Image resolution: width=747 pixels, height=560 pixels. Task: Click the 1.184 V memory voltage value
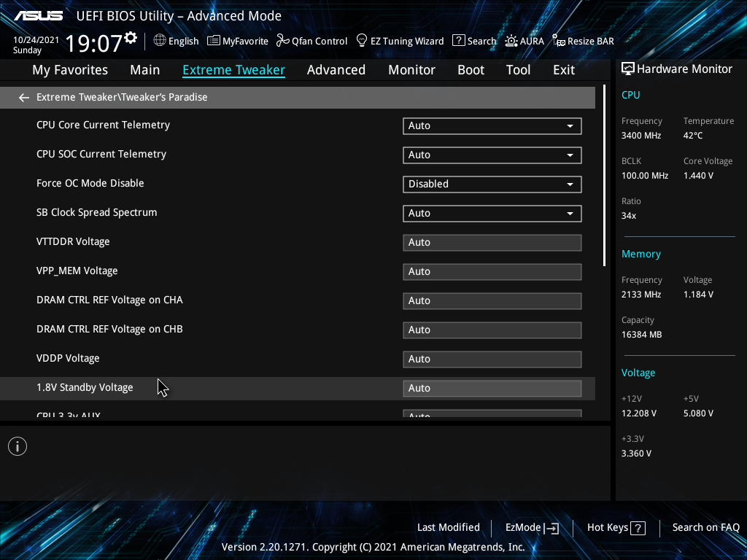coord(698,295)
